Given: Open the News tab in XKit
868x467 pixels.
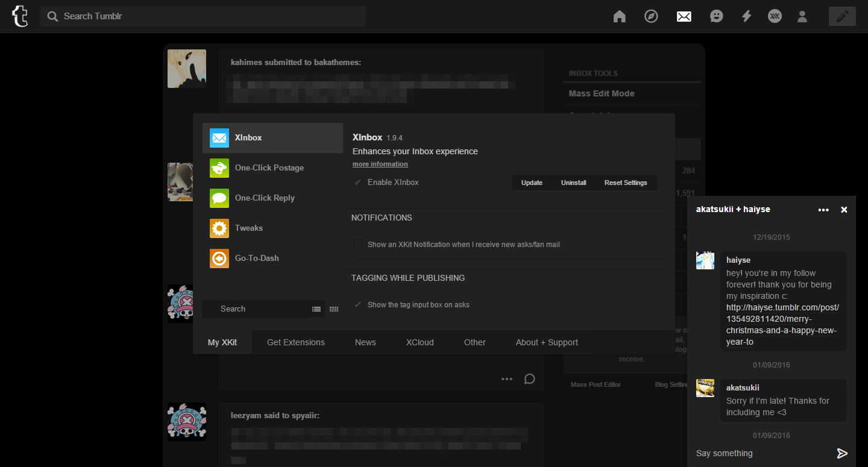Looking at the screenshot, I should [365, 342].
